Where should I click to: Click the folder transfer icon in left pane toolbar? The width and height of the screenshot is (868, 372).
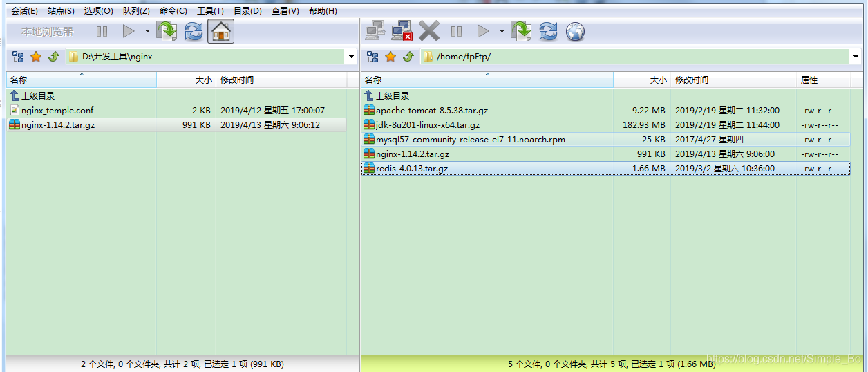(x=167, y=31)
